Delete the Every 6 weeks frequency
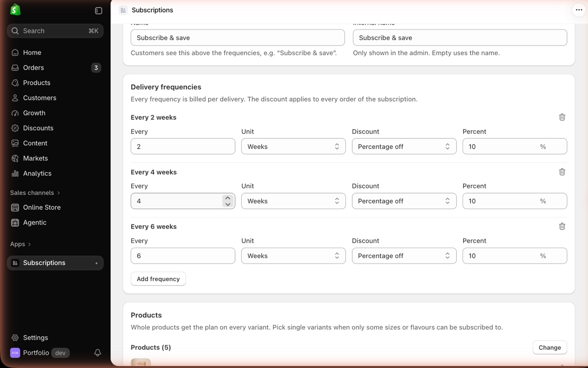Image resolution: width=588 pixels, height=368 pixels. pyautogui.click(x=562, y=226)
